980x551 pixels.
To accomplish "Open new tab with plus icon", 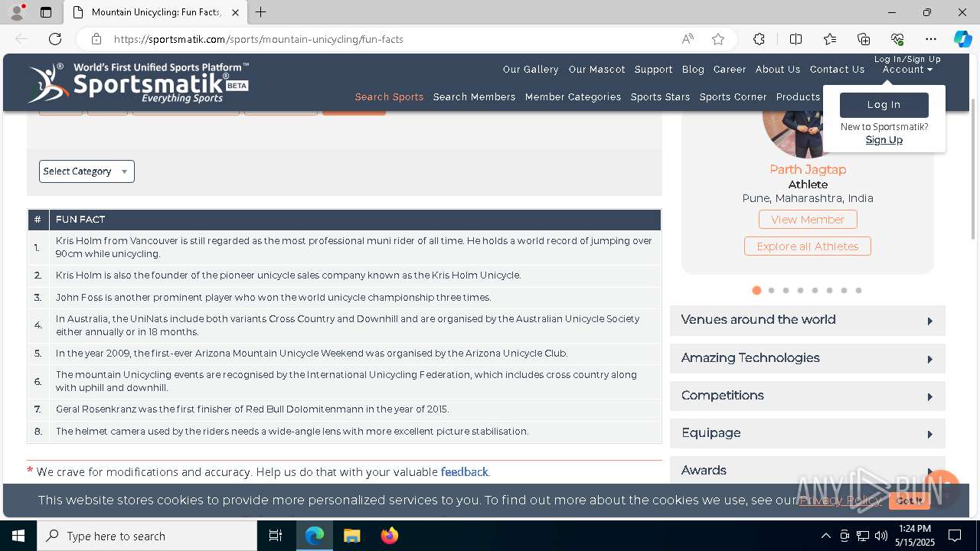I will (x=261, y=12).
